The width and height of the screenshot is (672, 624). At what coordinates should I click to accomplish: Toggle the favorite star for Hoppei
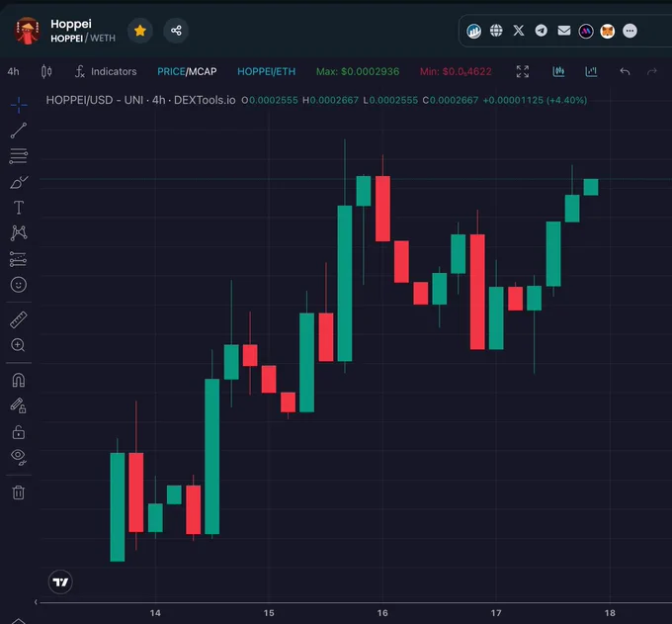pyautogui.click(x=140, y=31)
